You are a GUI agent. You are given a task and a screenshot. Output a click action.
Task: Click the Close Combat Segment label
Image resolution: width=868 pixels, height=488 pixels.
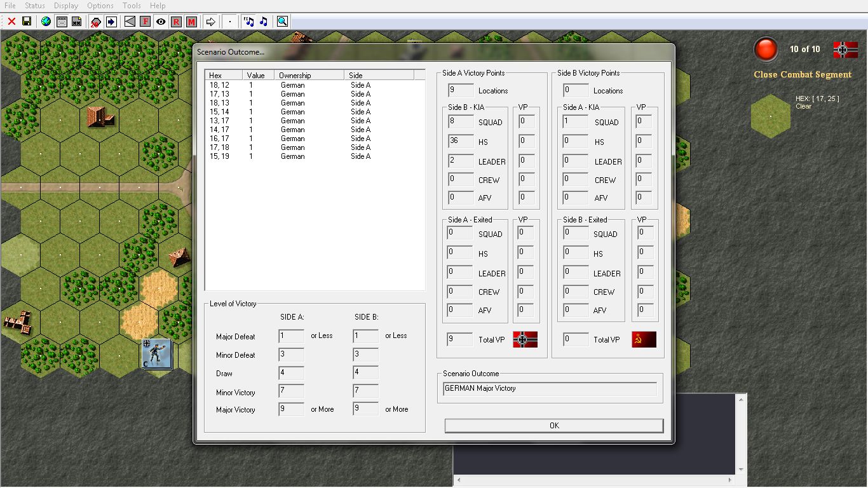point(803,74)
